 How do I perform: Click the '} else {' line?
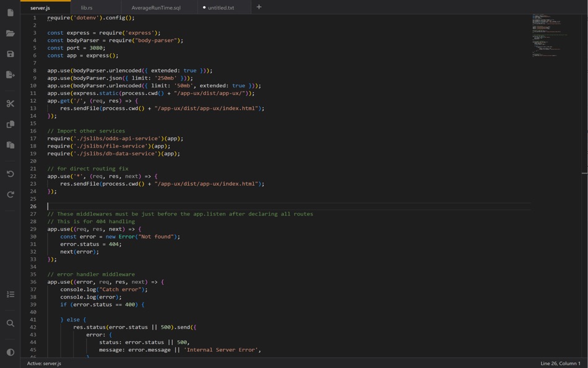tap(73, 320)
